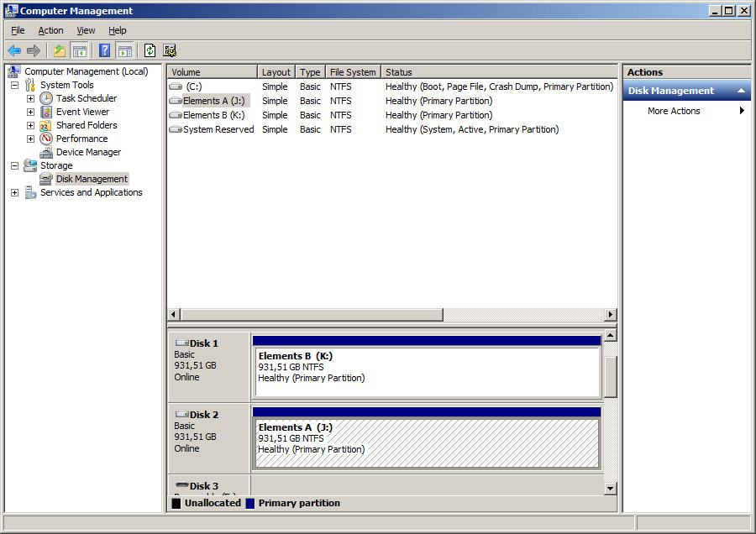Toggle Show/Hide Action Pane toolbar icon
This screenshot has height=534, width=756.
(125, 50)
